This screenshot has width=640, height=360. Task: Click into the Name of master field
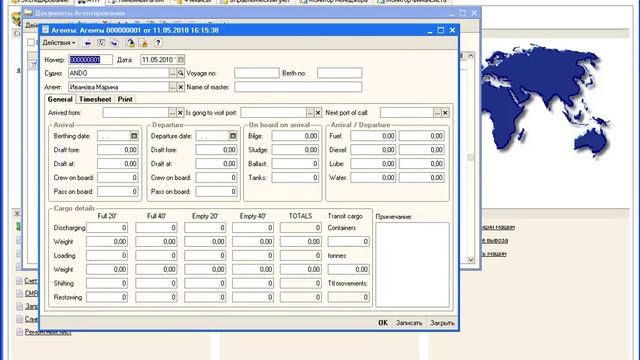(x=298, y=87)
